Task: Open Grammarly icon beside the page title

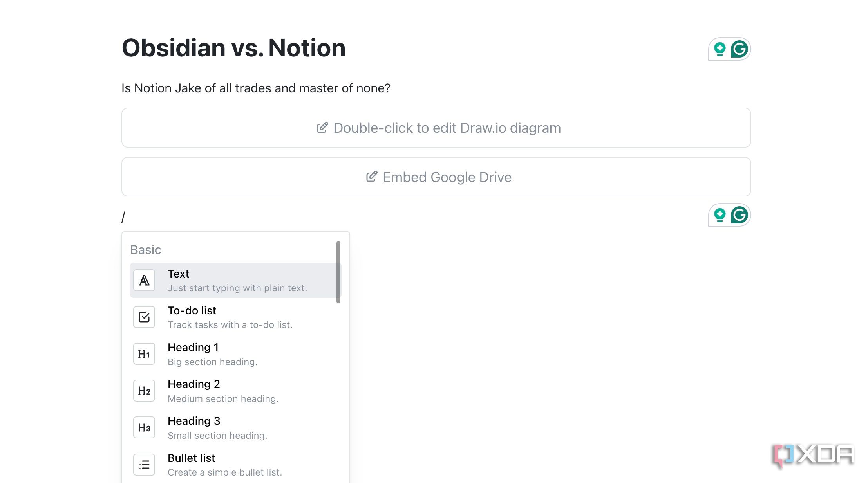Action: (739, 49)
